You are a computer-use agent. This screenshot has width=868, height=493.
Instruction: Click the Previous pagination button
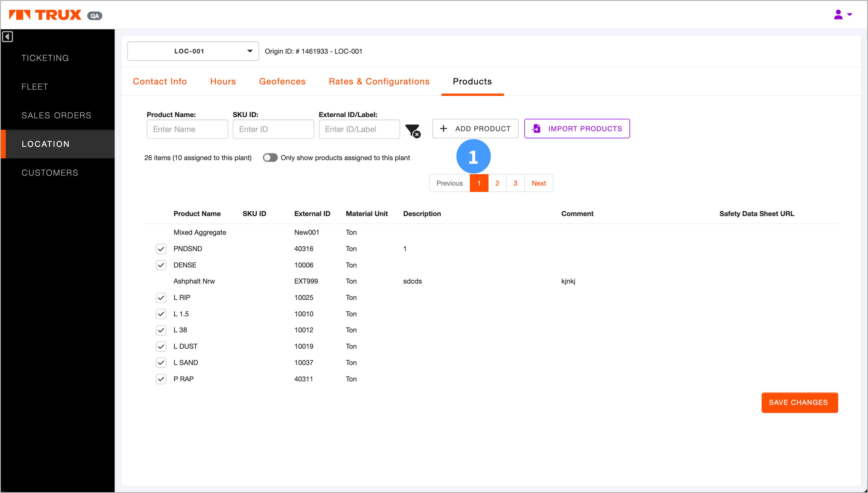point(449,183)
